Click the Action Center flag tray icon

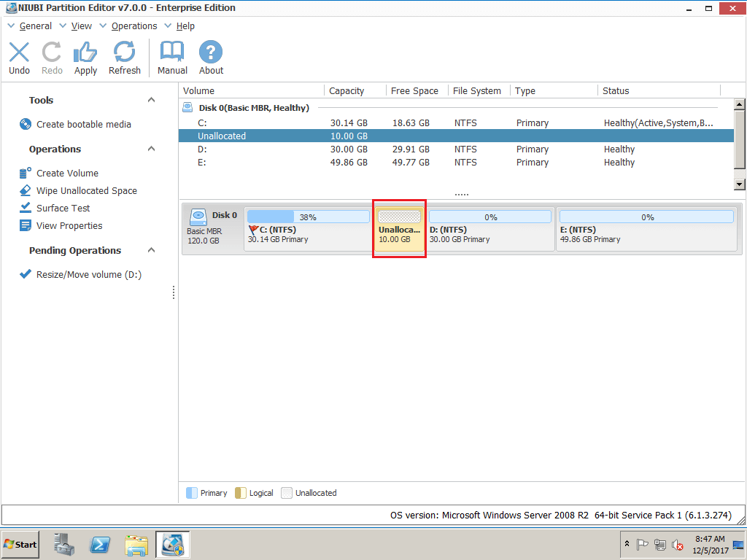click(x=642, y=544)
